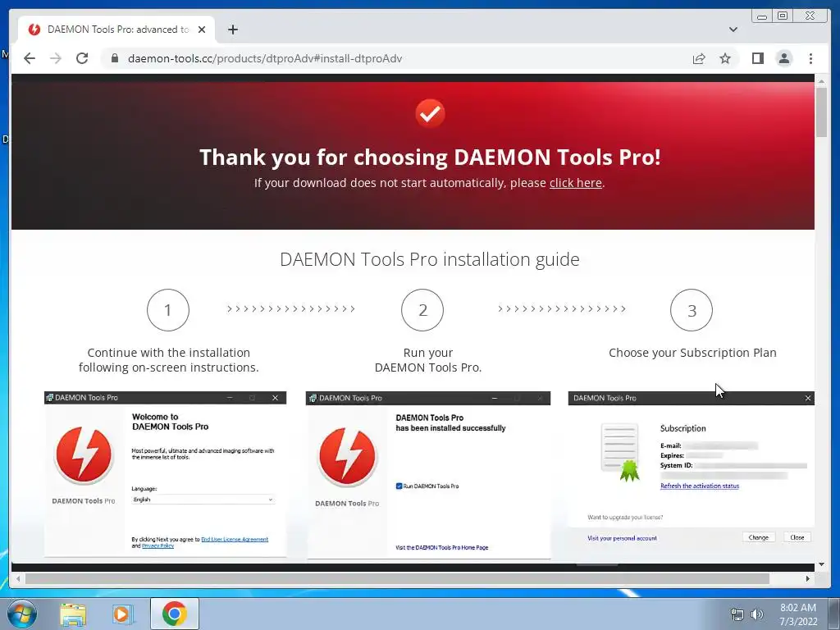Click the scroll up arrow on vertical scrollbar
This screenshot has height=630, width=840.
pos(821,81)
